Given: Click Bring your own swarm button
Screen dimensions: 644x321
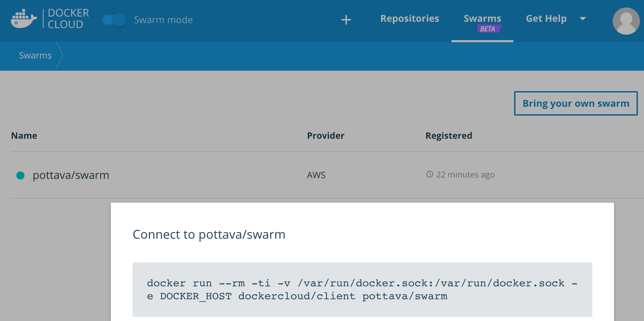Looking at the screenshot, I should coord(576,103).
